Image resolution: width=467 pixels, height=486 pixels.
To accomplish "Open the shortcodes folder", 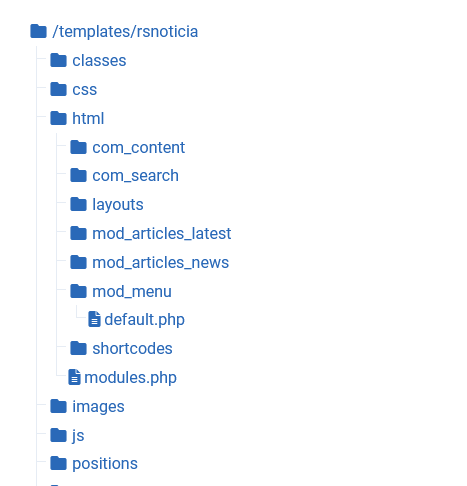I will point(132,348).
